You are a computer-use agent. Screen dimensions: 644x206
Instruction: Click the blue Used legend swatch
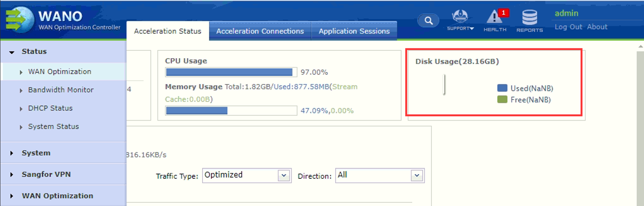coord(502,88)
